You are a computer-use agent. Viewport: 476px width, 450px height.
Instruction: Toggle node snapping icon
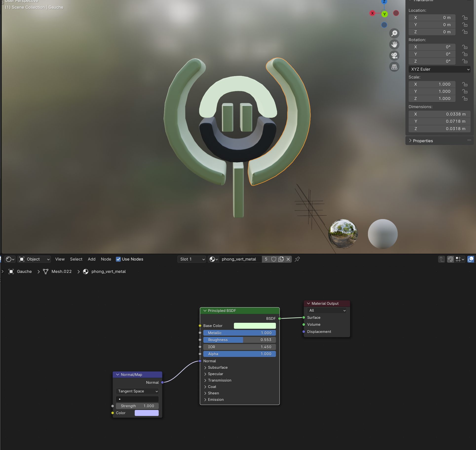pos(450,259)
